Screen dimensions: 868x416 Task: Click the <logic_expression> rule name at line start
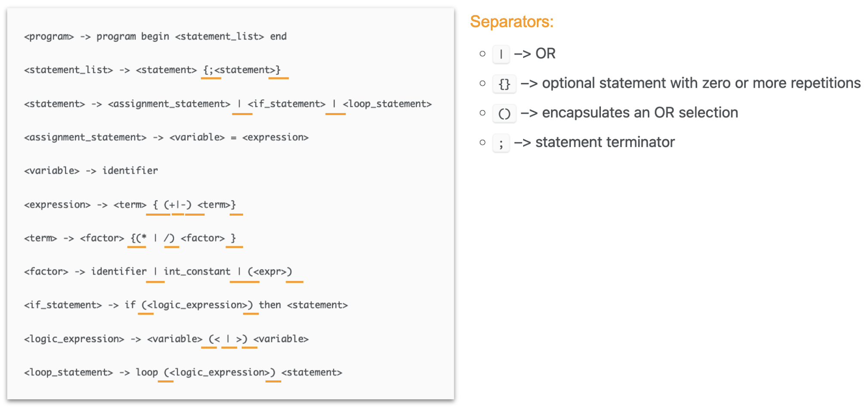click(74, 339)
